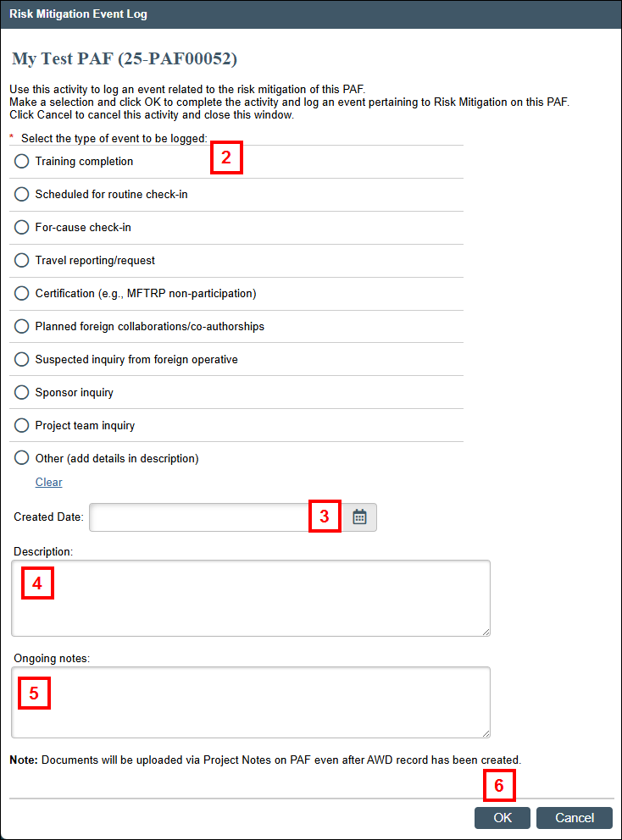Open the calendar date picker icon
The height and width of the screenshot is (840, 622).
point(358,517)
